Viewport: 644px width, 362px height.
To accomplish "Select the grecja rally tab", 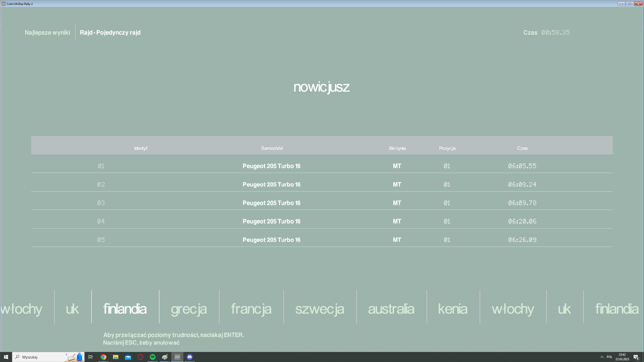I will [x=189, y=309].
